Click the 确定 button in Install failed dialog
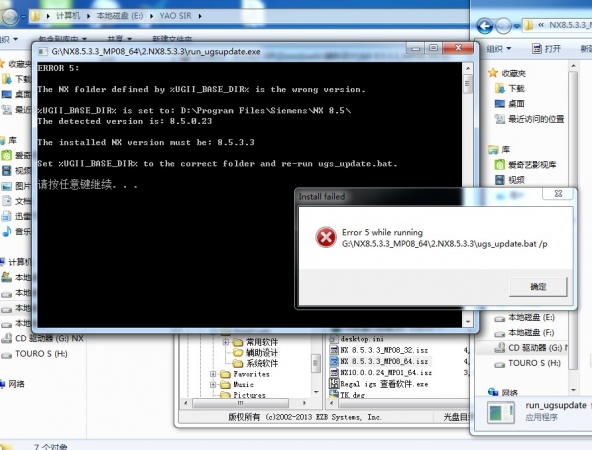 (x=538, y=287)
